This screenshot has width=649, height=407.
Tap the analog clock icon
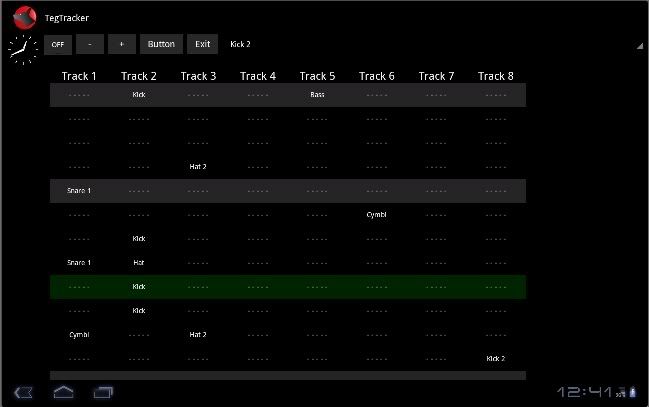coord(22,48)
